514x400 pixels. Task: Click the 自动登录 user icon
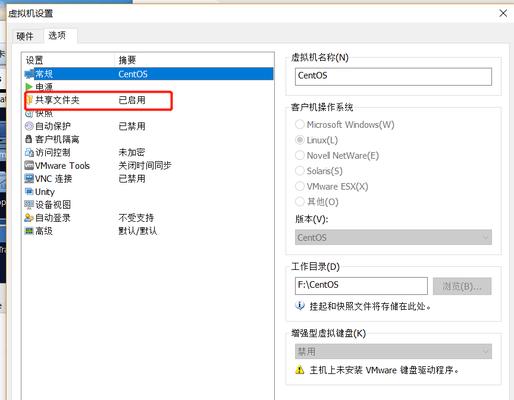click(29, 218)
